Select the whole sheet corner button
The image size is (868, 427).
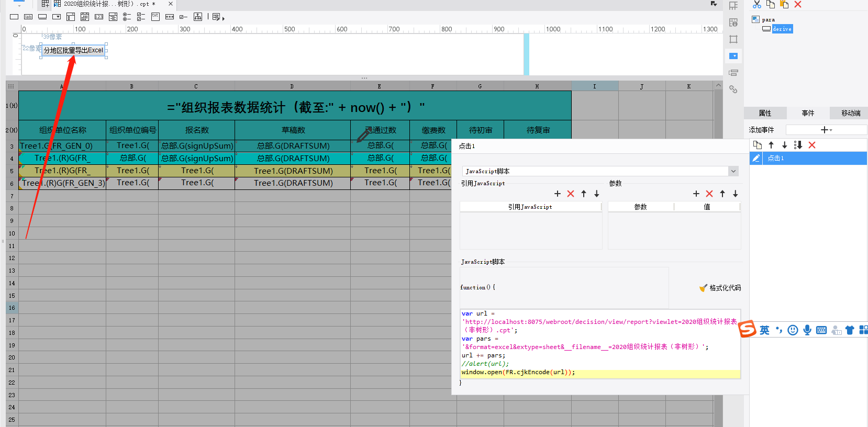[11, 86]
